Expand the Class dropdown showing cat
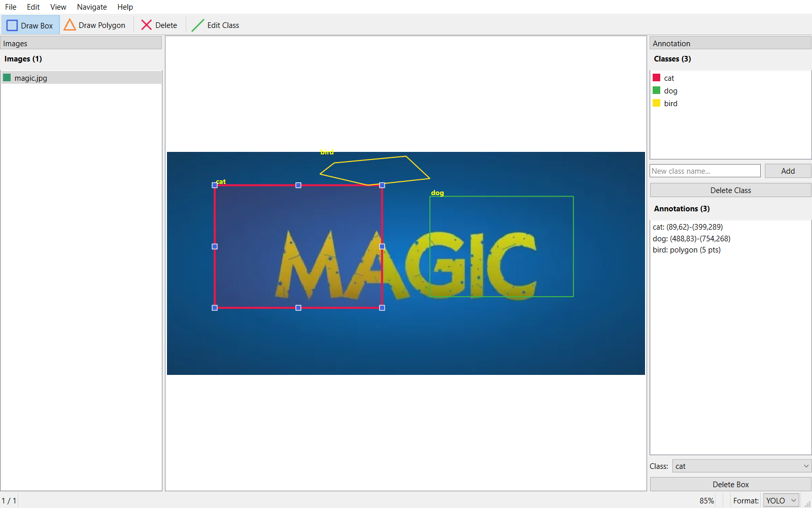Image resolution: width=812 pixels, height=508 pixels. (741, 466)
